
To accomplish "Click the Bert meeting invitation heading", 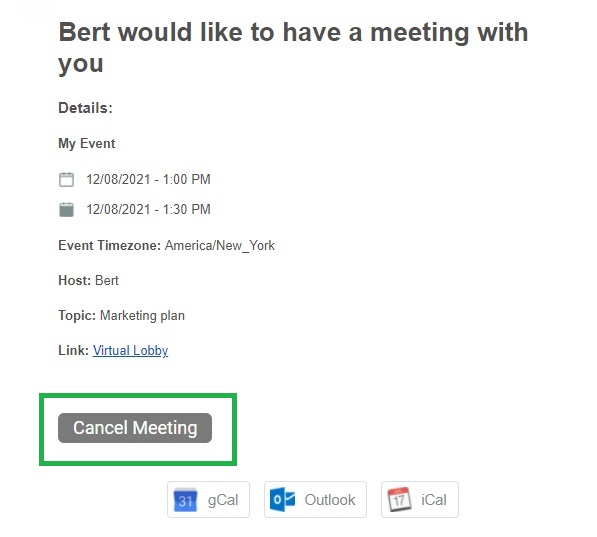I will (293, 47).
